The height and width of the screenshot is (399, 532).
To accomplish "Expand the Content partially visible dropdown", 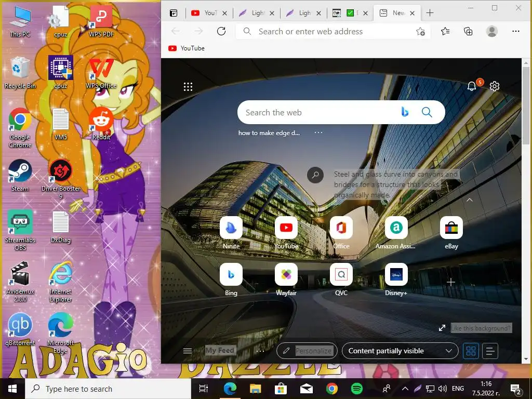I will [400, 351].
